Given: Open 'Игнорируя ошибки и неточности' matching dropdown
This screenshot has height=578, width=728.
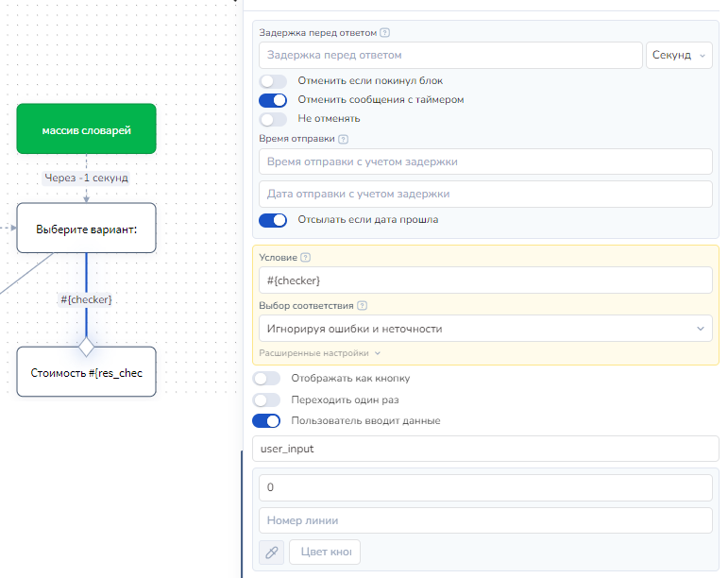Looking at the screenshot, I should 485,329.
